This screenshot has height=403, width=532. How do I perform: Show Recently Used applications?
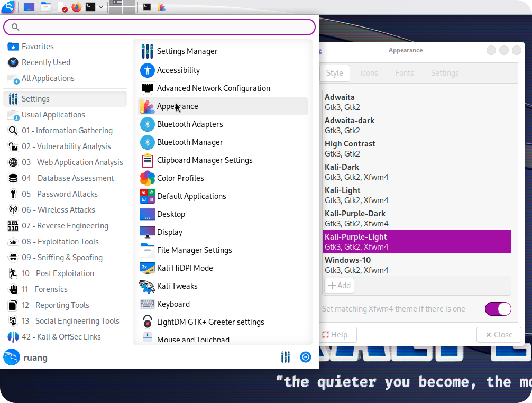click(65, 62)
